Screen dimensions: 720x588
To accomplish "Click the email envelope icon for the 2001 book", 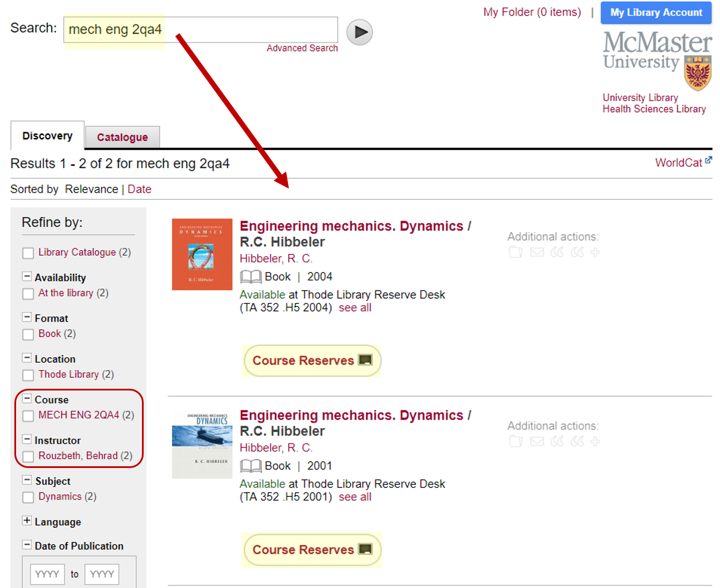I will tap(537, 442).
